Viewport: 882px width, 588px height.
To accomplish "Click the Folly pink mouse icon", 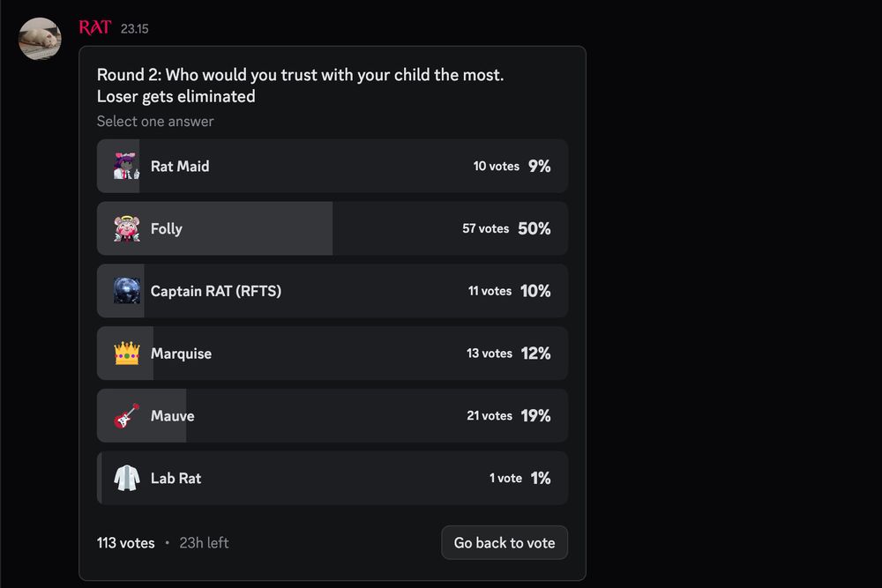I will click(x=126, y=228).
